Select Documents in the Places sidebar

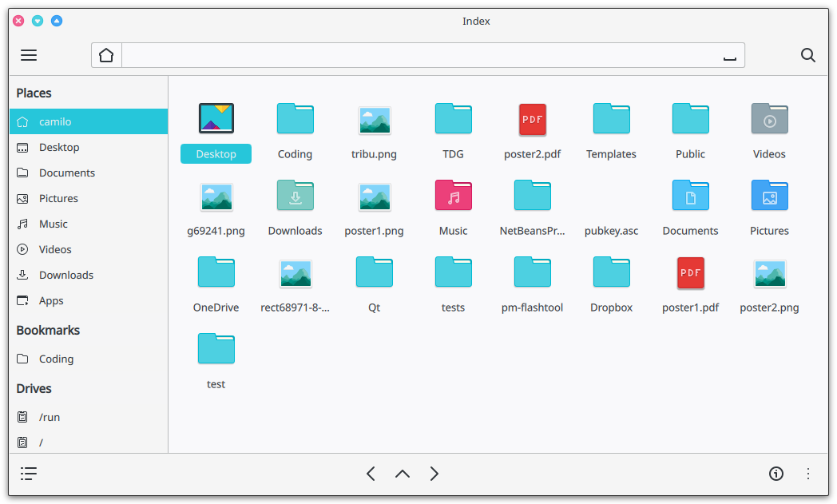pos(67,173)
